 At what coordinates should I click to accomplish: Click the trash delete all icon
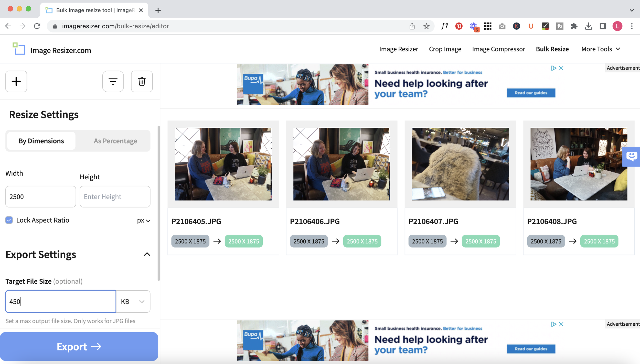coord(142,81)
